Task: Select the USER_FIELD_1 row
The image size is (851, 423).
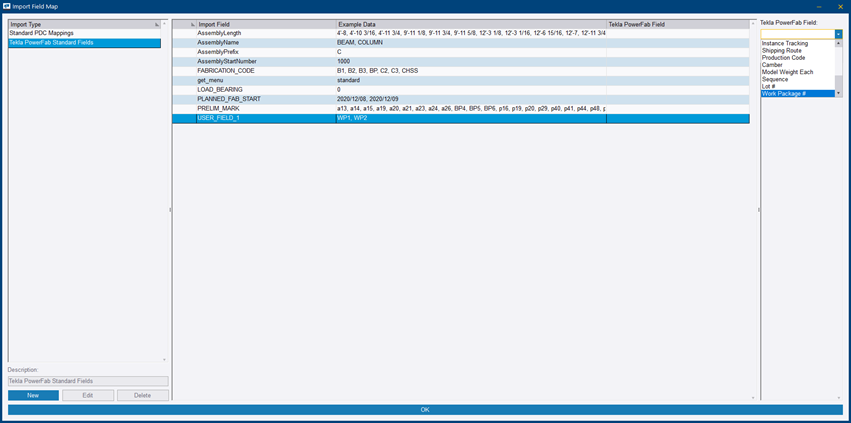Action: point(461,118)
